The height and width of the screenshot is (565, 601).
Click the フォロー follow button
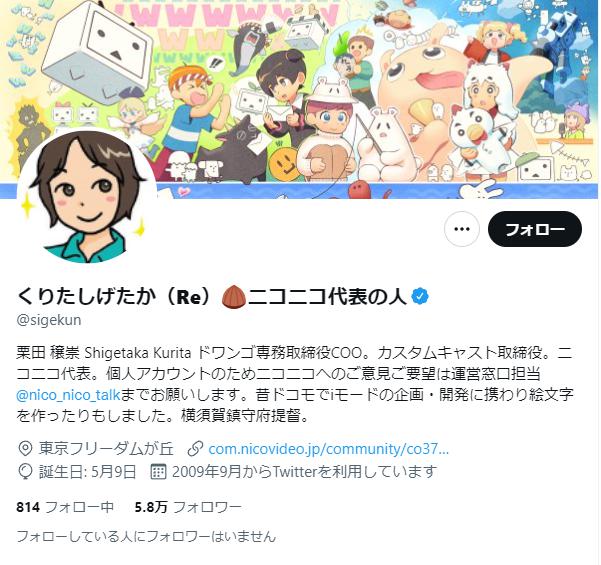(535, 229)
